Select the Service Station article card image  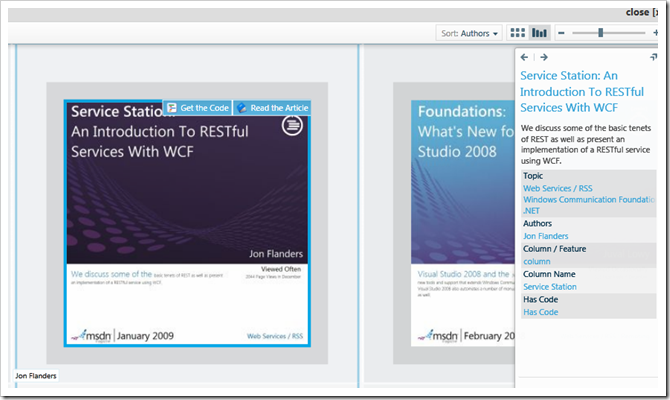[187, 223]
